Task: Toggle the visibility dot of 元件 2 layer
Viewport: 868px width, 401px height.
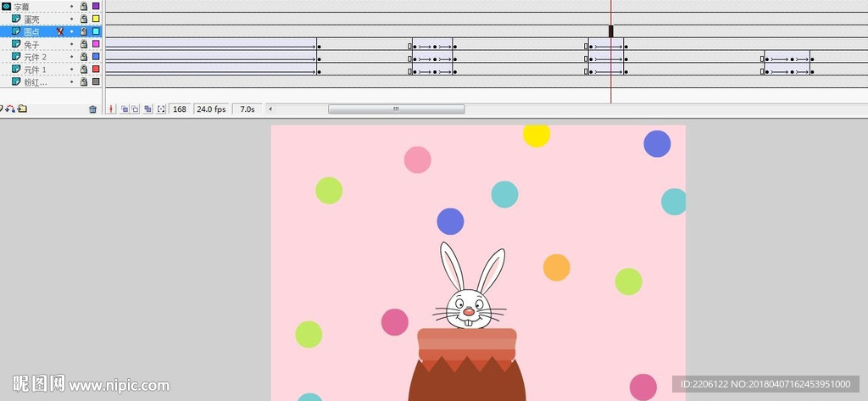Action: click(71, 57)
